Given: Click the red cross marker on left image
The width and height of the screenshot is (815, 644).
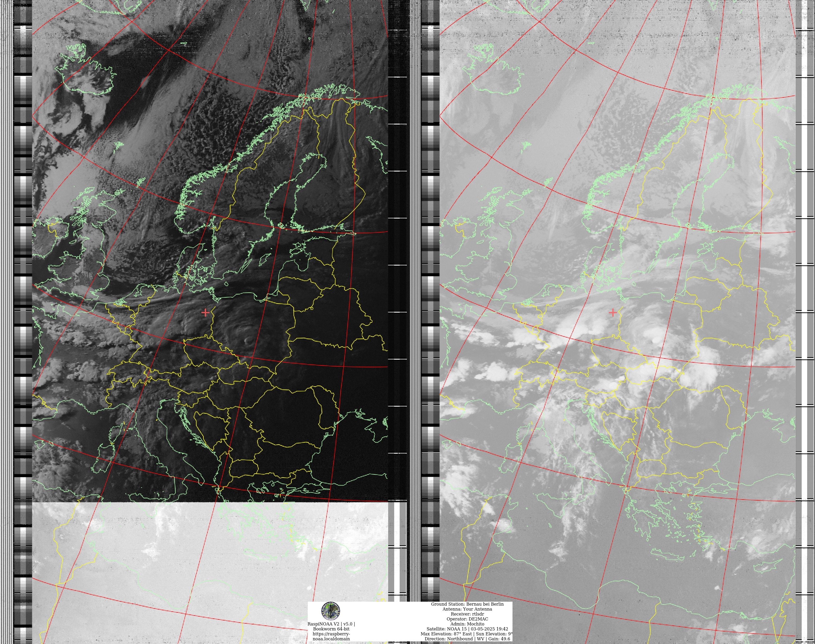Looking at the screenshot, I should coord(205,312).
